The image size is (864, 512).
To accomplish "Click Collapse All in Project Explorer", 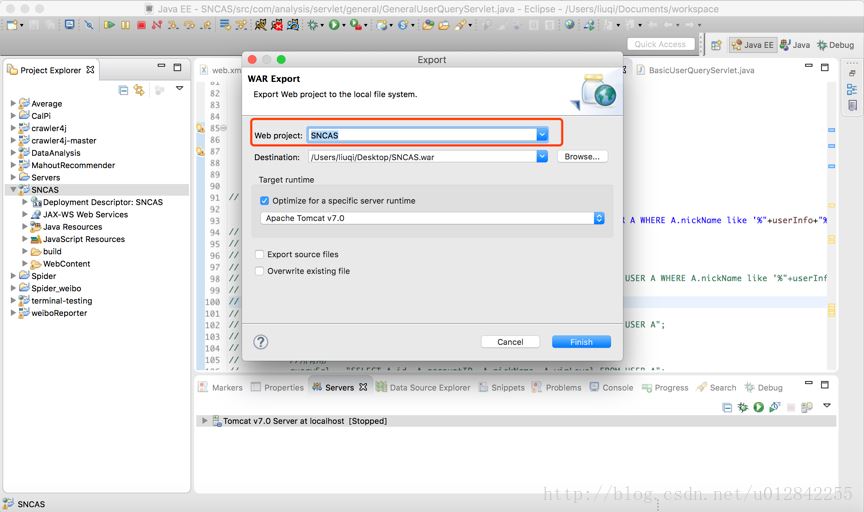I will [x=123, y=90].
